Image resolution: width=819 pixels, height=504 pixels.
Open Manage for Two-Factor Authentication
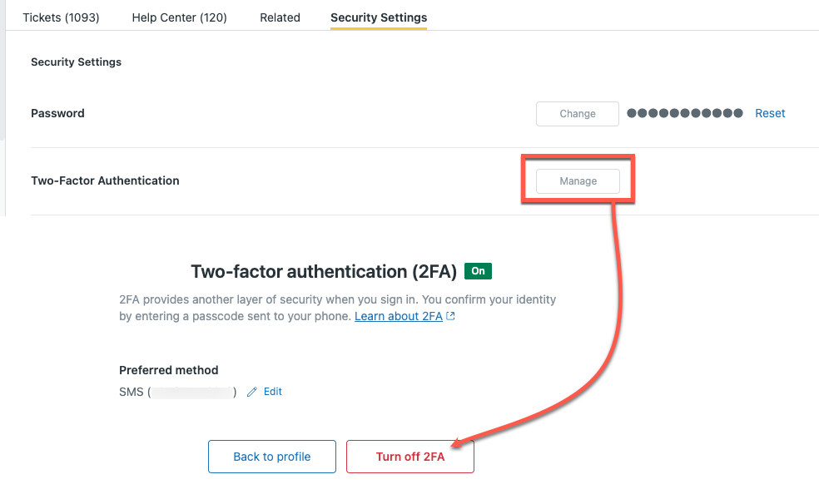coord(578,180)
